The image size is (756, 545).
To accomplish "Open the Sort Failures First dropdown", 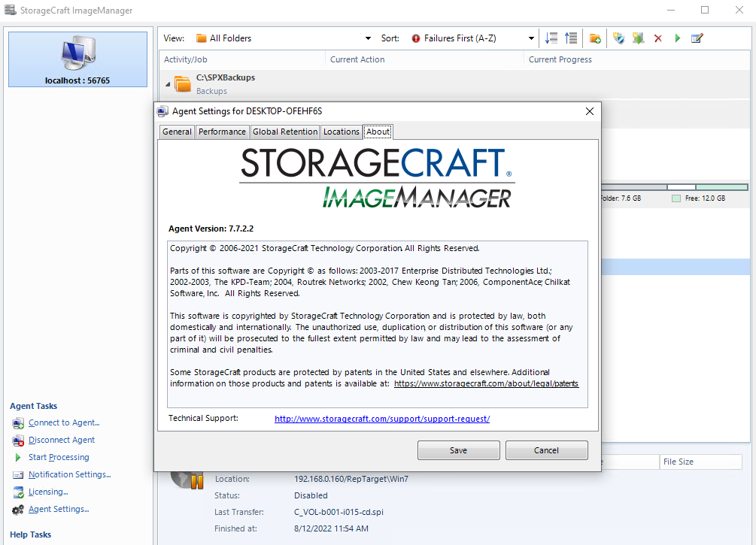I will tap(473, 38).
